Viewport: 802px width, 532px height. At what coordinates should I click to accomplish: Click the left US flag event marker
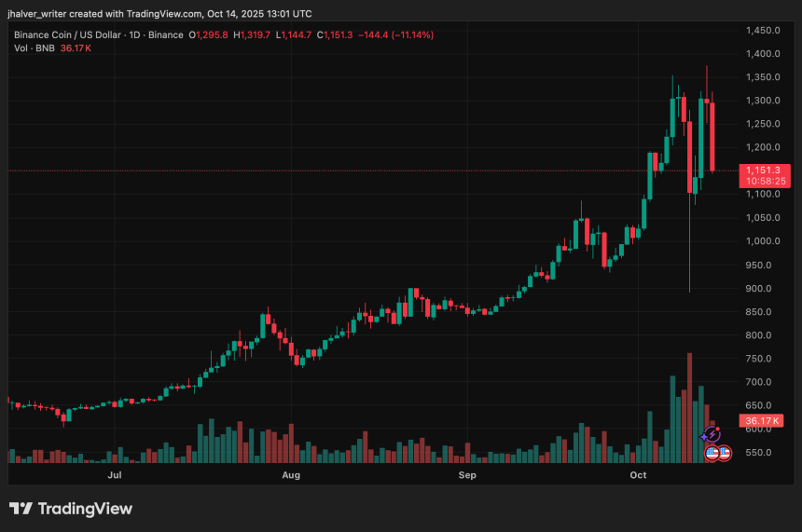coord(712,453)
